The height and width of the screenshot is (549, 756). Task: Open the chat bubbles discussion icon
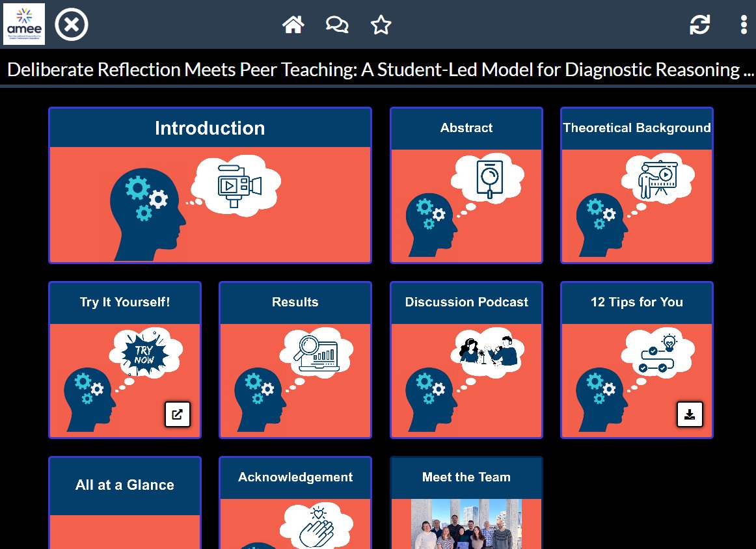[x=337, y=25]
